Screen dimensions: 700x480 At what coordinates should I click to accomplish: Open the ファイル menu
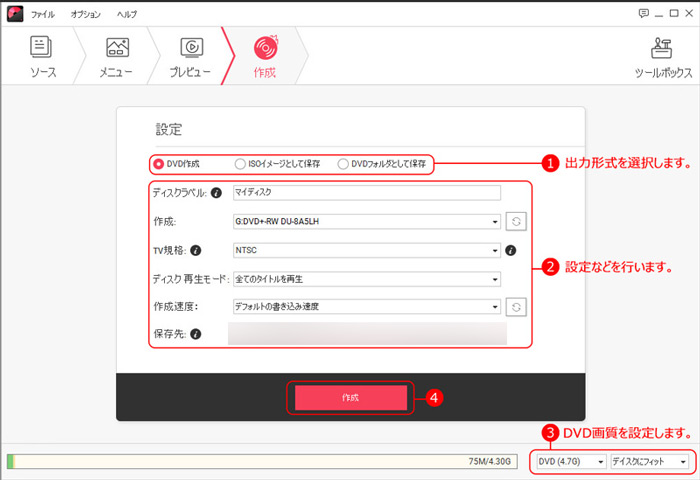(43, 14)
